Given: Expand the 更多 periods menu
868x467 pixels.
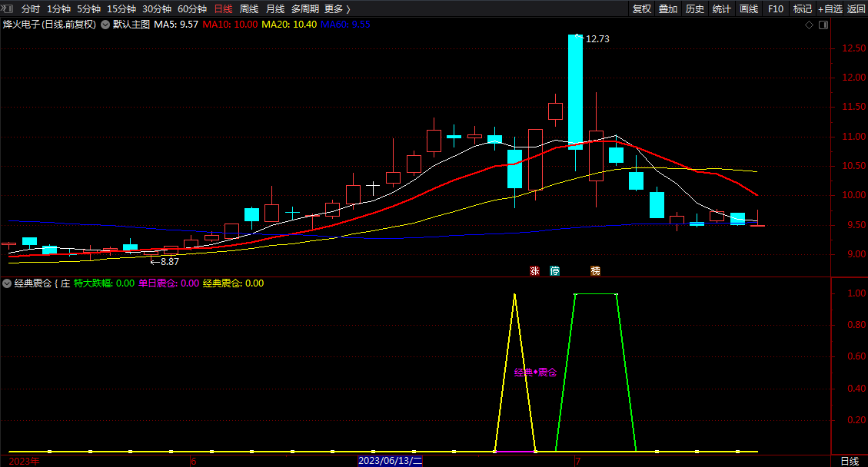Looking at the screenshot, I should 337,9.
